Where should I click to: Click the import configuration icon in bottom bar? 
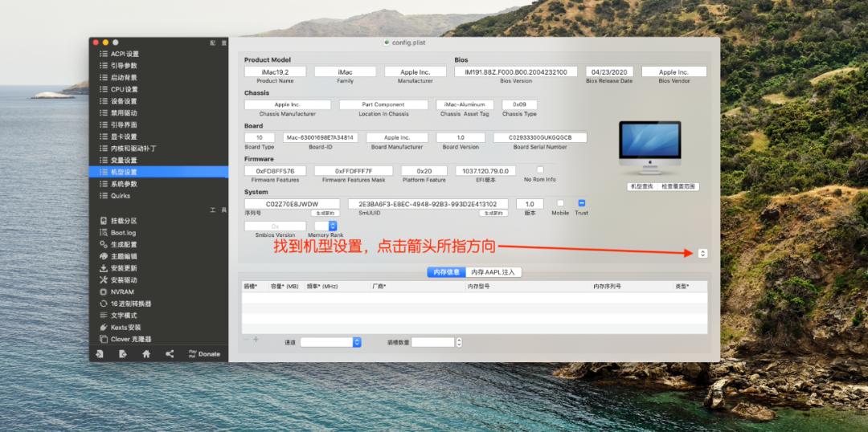pos(99,354)
